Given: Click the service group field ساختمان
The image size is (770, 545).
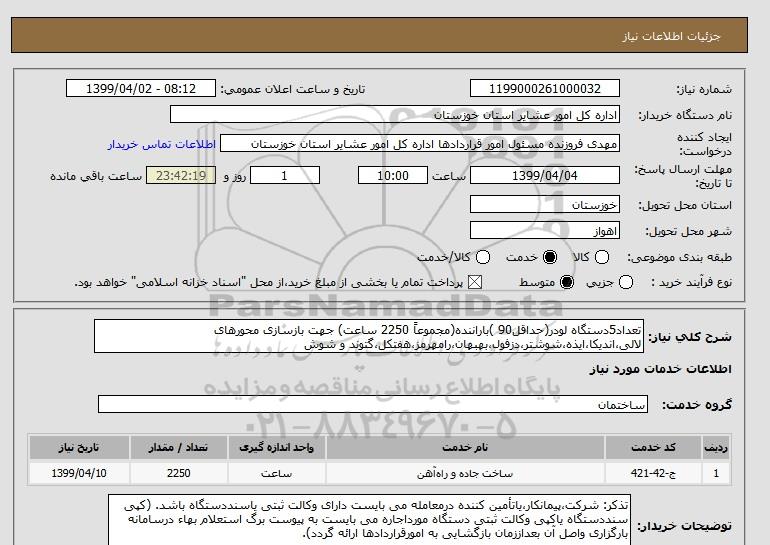Looking at the screenshot, I should click(373, 404).
